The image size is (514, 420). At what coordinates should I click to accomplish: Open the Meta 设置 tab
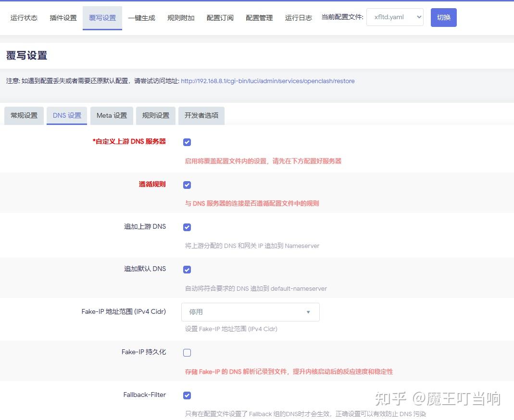[x=112, y=115]
